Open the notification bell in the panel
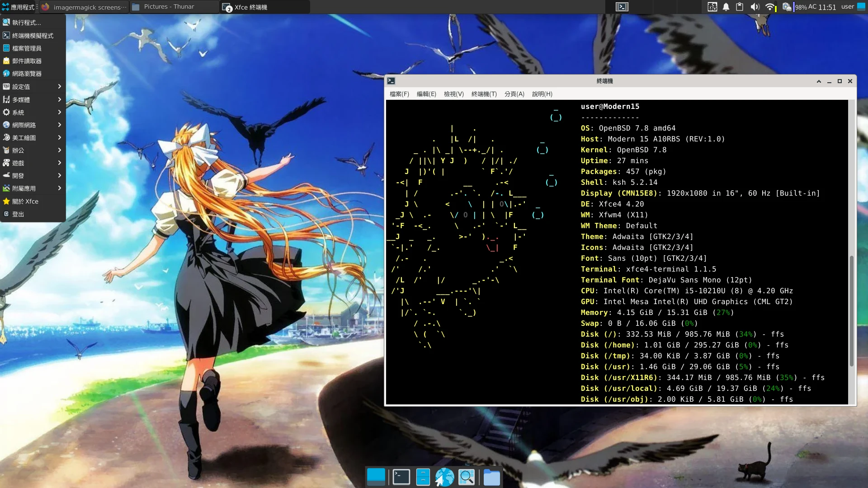The width and height of the screenshot is (868, 488). [726, 7]
